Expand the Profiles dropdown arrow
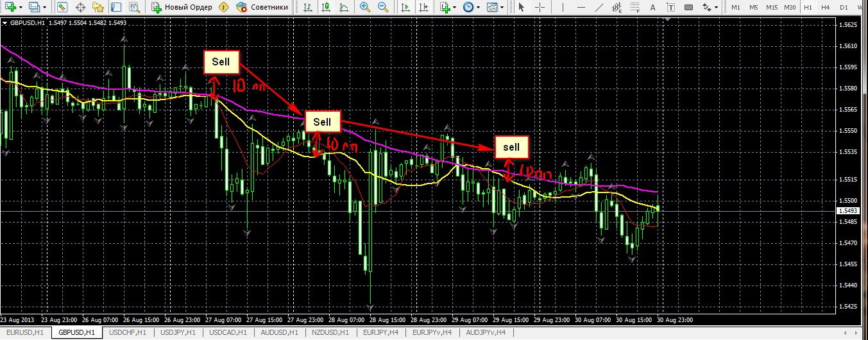The width and height of the screenshot is (868, 340). click(x=44, y=8)
